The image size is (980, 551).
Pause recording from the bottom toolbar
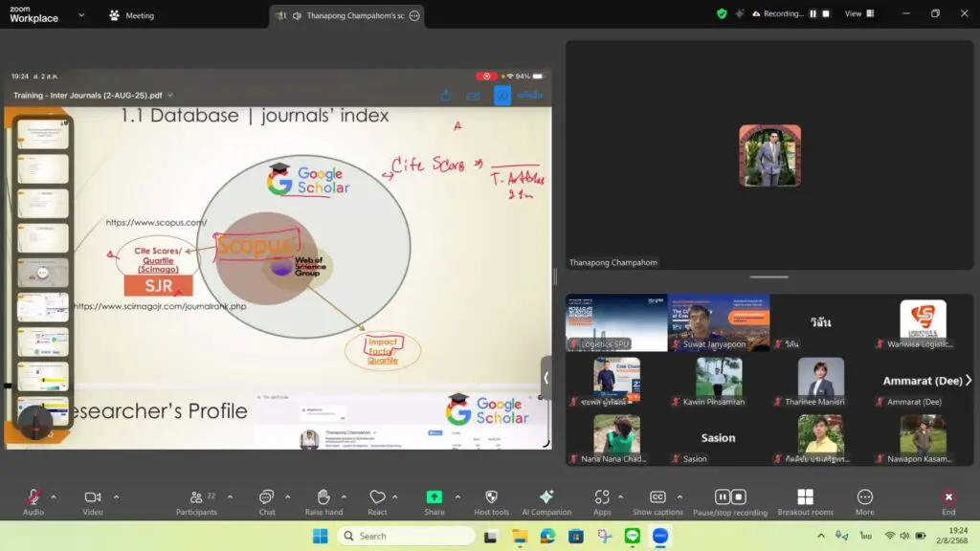pos(723,496)
